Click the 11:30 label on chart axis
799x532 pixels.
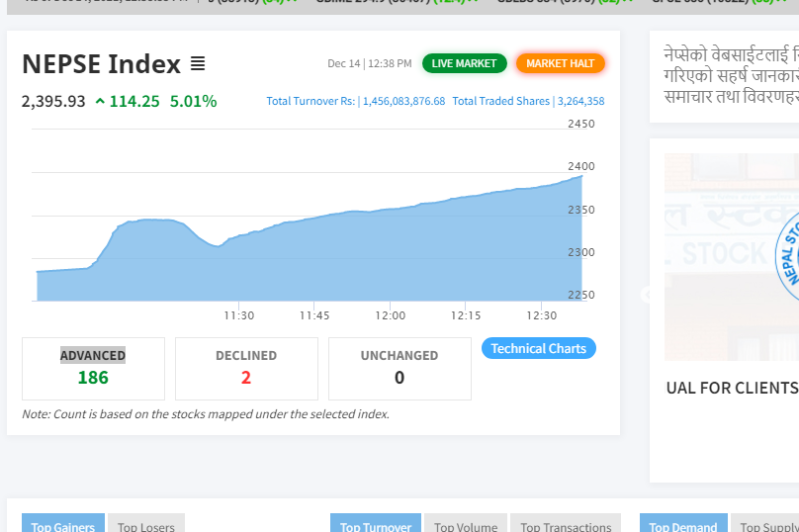coord(239,315)
